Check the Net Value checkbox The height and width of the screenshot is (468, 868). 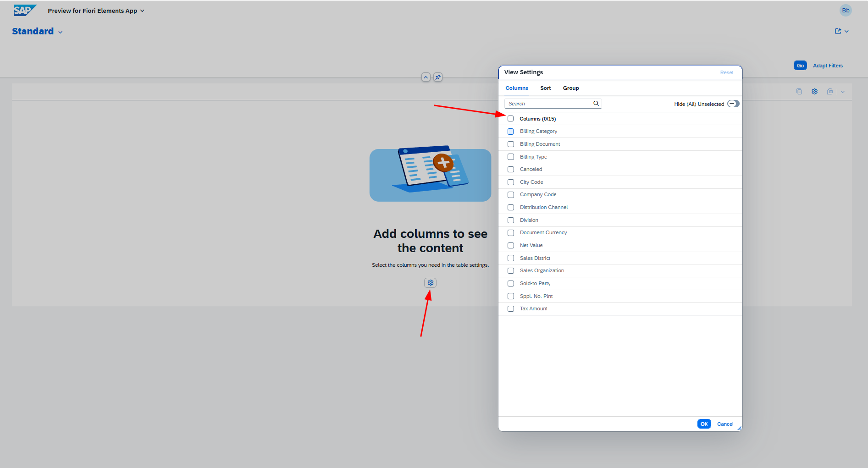[510, 246]
